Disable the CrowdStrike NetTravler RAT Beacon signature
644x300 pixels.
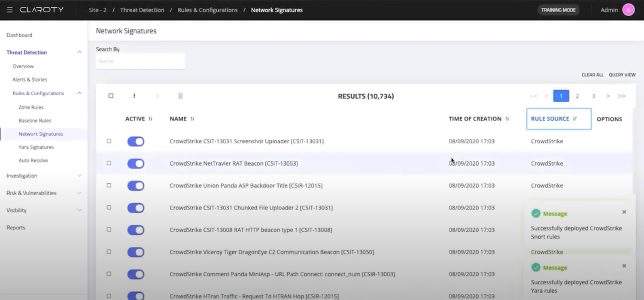point(136,164)
